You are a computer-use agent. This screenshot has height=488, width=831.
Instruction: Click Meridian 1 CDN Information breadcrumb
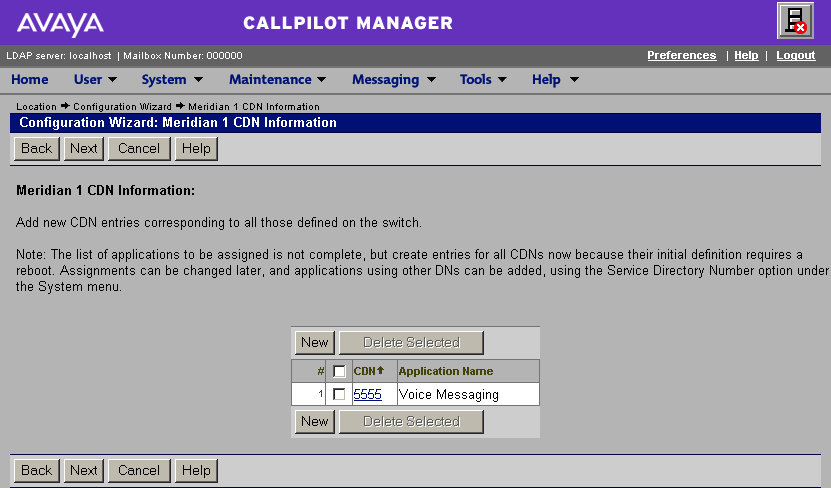[254, 107]
